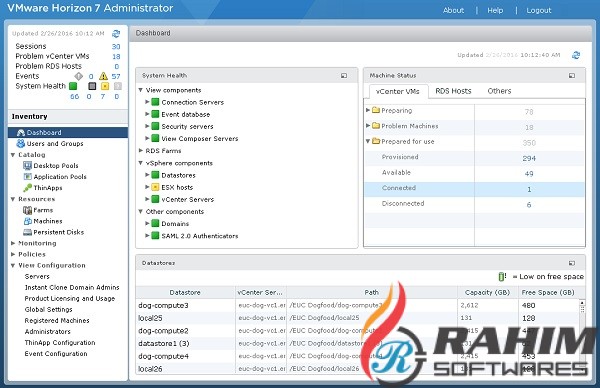The height and width of the screenshot is (388, 600).
Task: Click green status icon beside Datastores
Action: pyautogui.click(x=155, y=175)
